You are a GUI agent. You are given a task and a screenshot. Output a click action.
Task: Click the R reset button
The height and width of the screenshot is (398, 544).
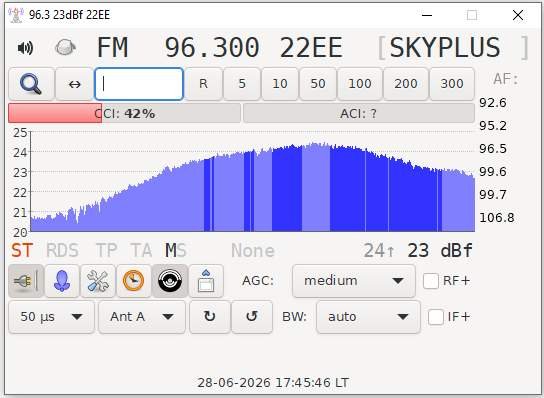[x=203, y=84]
